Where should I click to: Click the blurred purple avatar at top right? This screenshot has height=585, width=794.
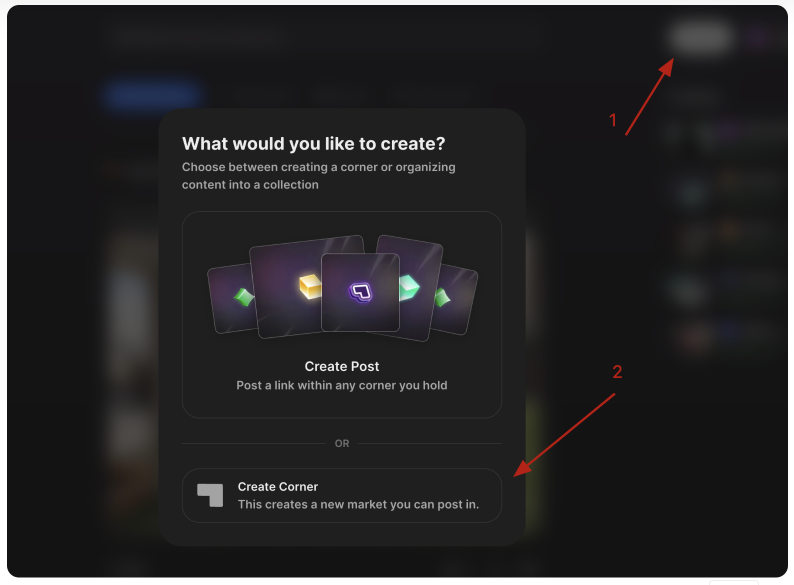(759, 36)
